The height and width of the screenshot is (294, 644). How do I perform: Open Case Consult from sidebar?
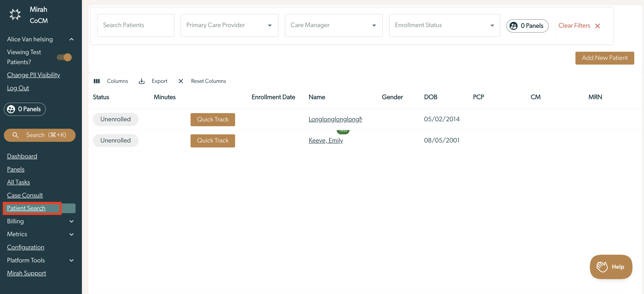tap(25, 195)
